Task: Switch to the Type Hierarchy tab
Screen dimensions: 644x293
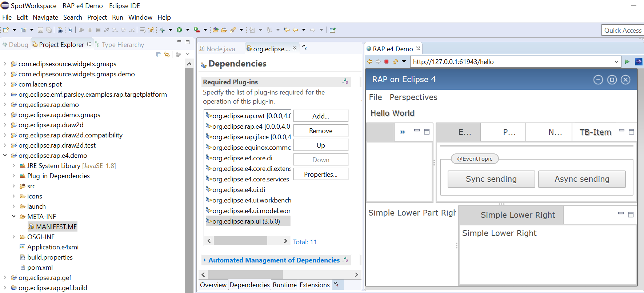Action: [x=119, y=44]
